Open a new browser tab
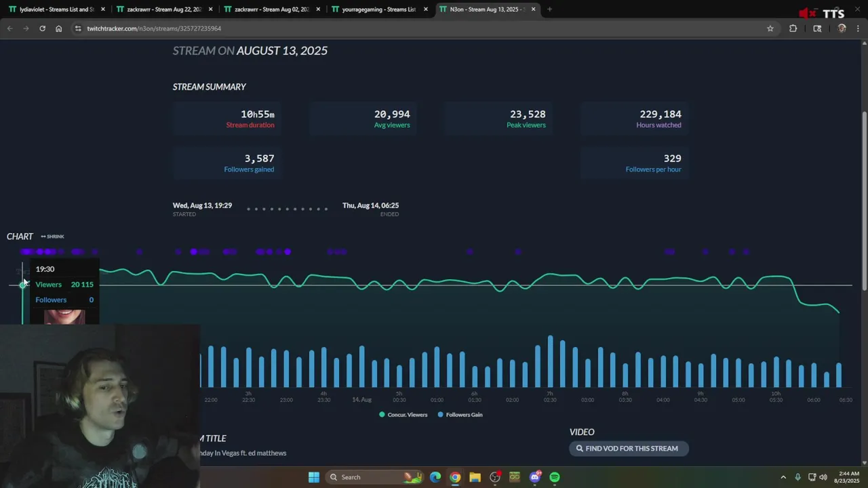Image resolution: width=868 pixels, height=488 pixels. [549, 9]
